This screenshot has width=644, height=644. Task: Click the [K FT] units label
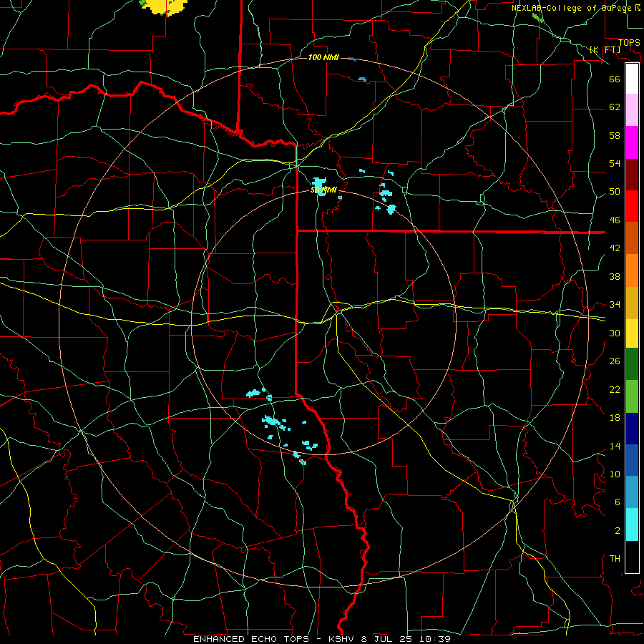[605, 50]
